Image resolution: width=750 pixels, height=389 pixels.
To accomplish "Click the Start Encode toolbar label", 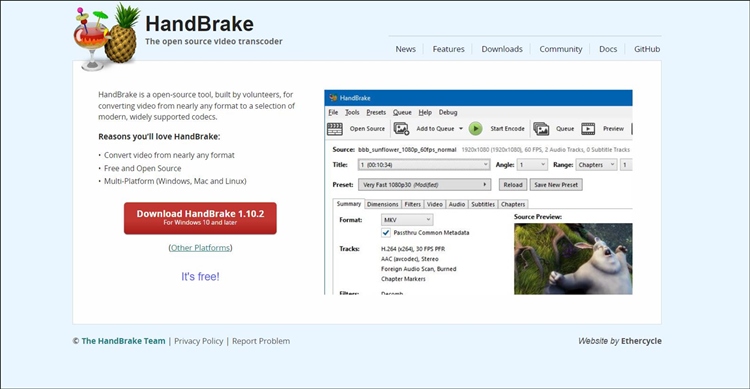I will click(x=507, y=129).
